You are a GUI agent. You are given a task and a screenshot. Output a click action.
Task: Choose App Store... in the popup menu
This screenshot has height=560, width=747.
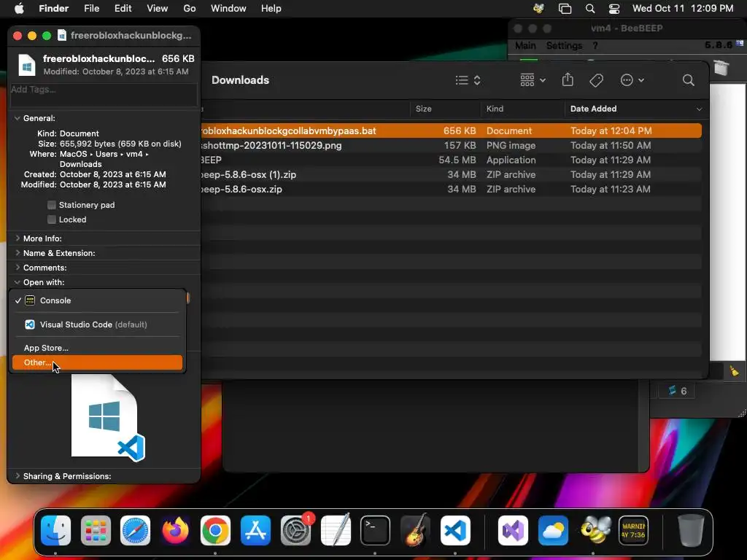[97, 348]
